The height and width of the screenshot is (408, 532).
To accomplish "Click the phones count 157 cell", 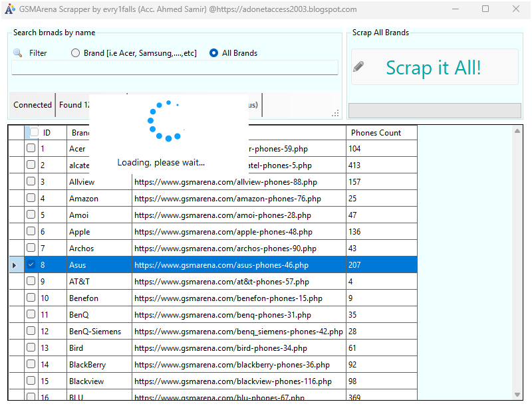I will point(381,182).
